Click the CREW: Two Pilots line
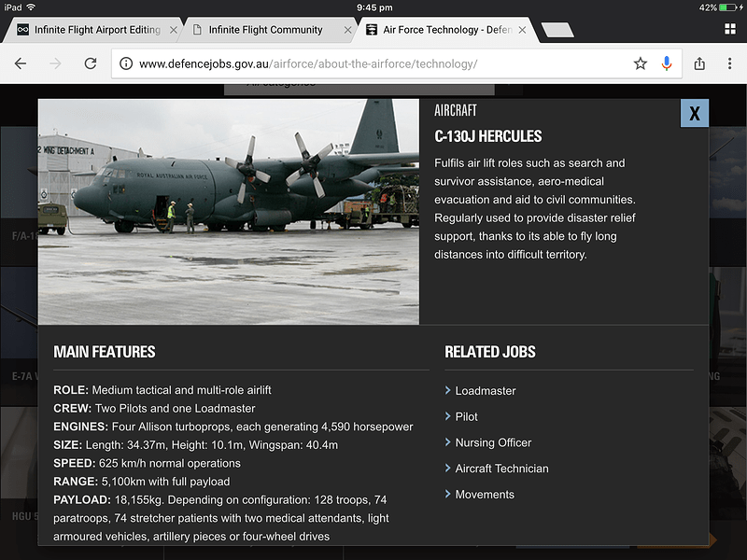747x560 pixels. click(154, 408)
